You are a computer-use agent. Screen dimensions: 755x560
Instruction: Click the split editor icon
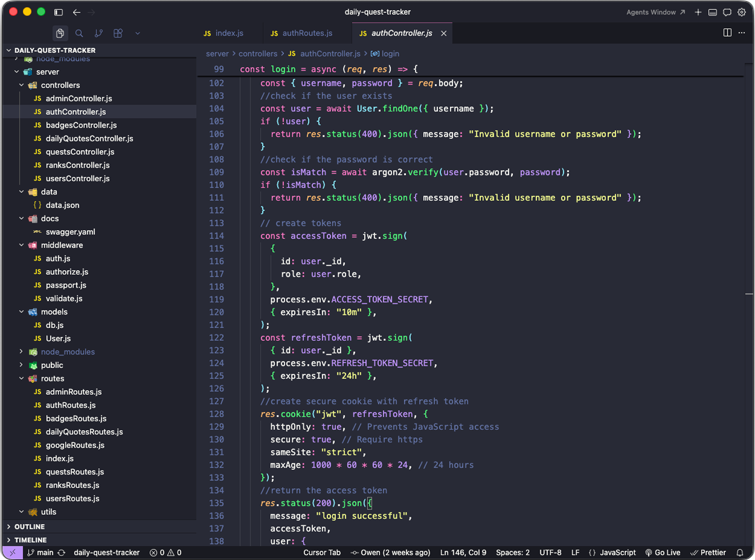point(727,33)
